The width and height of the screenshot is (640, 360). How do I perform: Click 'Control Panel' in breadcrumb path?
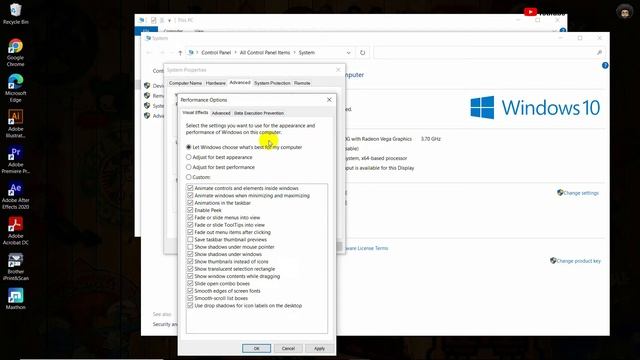pos(216,53)
